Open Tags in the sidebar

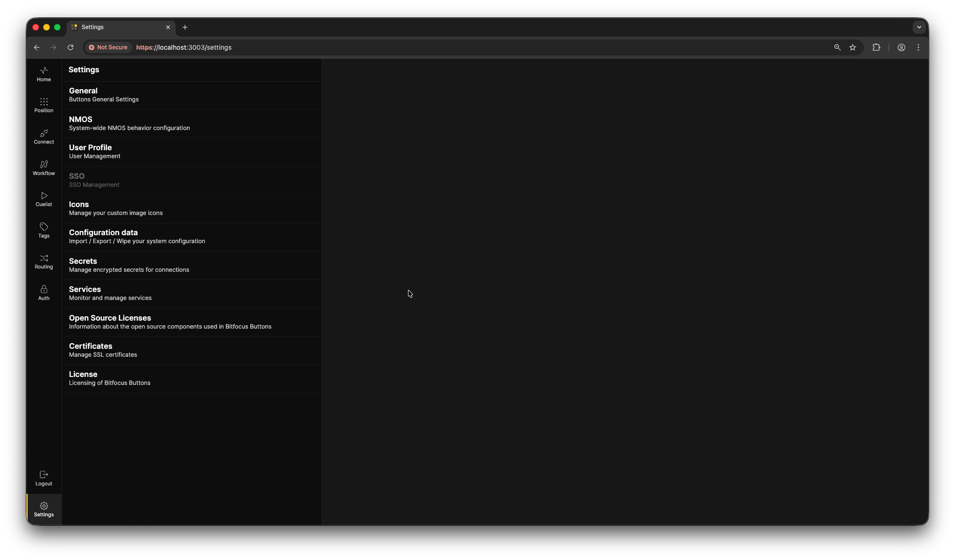tap(44, 230)
